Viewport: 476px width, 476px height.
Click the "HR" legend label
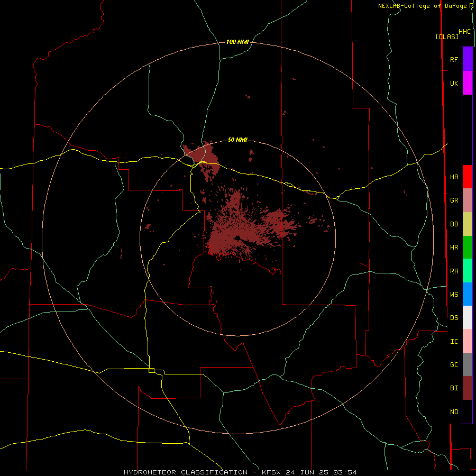(x=454, y=248)
